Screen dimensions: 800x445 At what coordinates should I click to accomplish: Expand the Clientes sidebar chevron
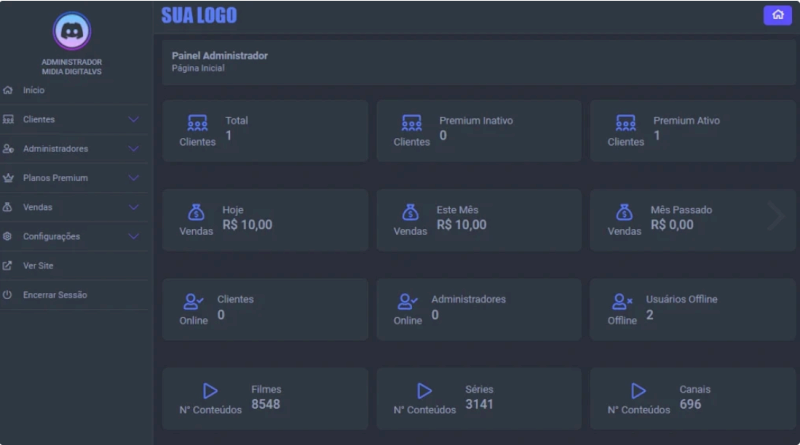(x=134, y=120)
